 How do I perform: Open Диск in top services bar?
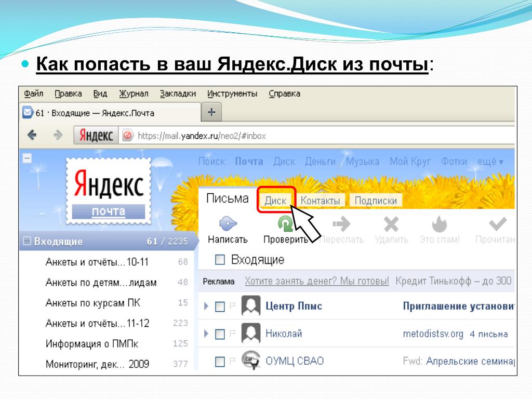284,162
